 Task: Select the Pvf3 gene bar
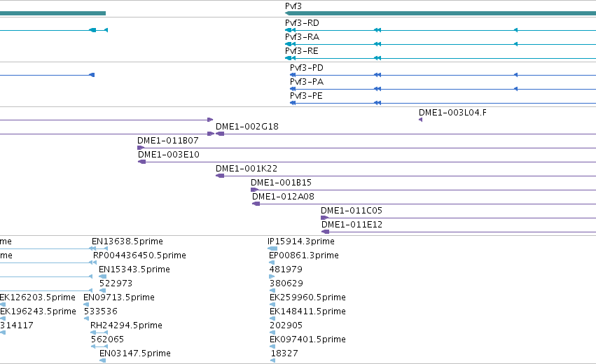440,13
